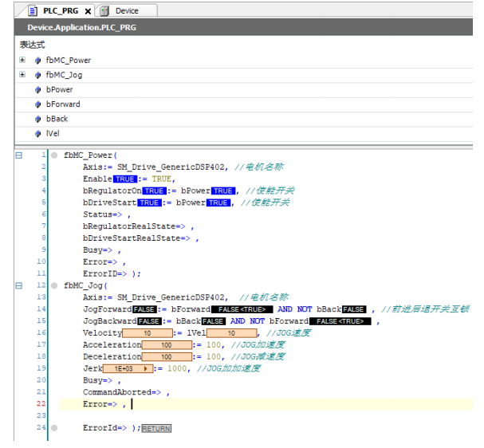Toggle breakpoint on line 24
This screenshot has height=448, width=484.
(x=54, y=428)
